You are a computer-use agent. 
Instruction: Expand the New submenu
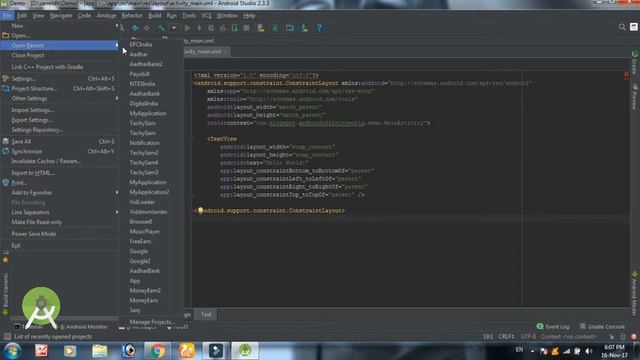(x=59, y=26)
